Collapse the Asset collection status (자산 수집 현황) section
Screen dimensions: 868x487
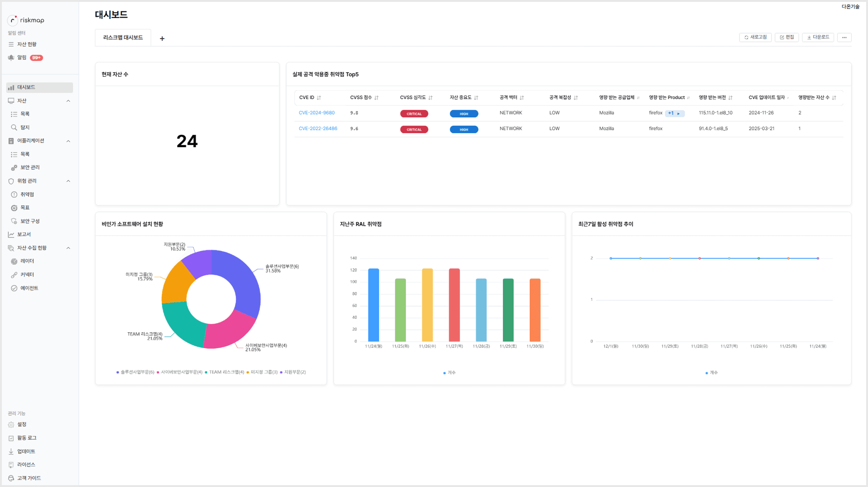click(68, 248)
